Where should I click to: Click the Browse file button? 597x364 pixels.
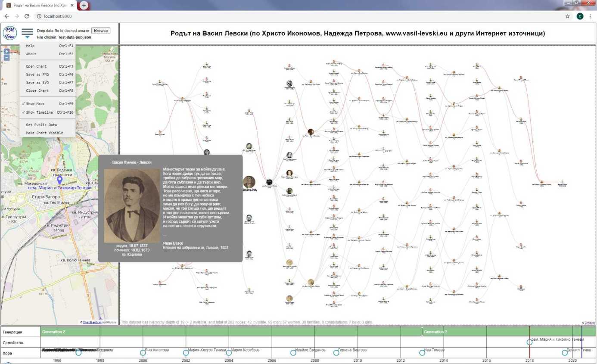click(x=101, y=31)
